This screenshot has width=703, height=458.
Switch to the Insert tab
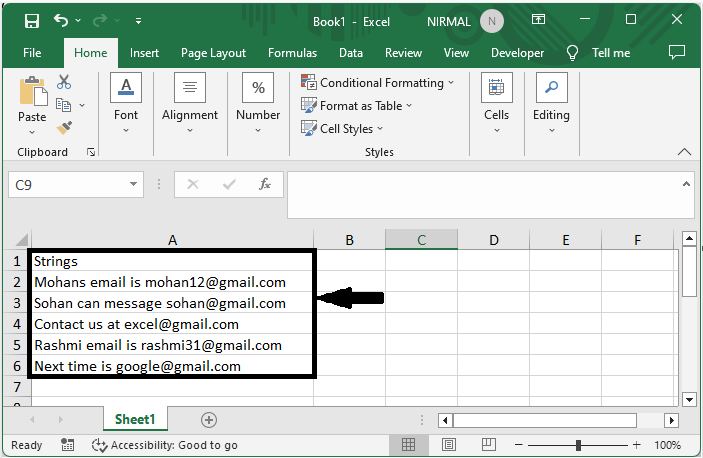pyautogui.click(x=144, y=53)
